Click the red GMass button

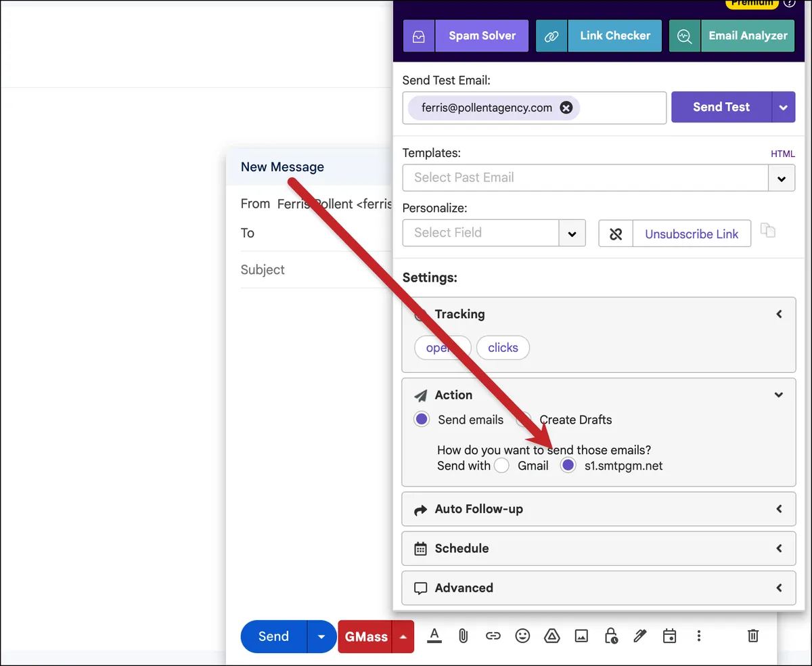point(366,636)
